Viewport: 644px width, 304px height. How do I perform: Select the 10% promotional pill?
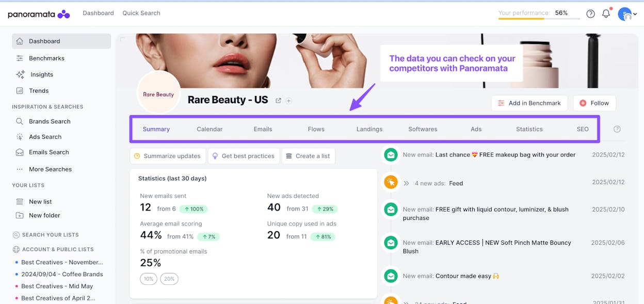coord(149,279)
